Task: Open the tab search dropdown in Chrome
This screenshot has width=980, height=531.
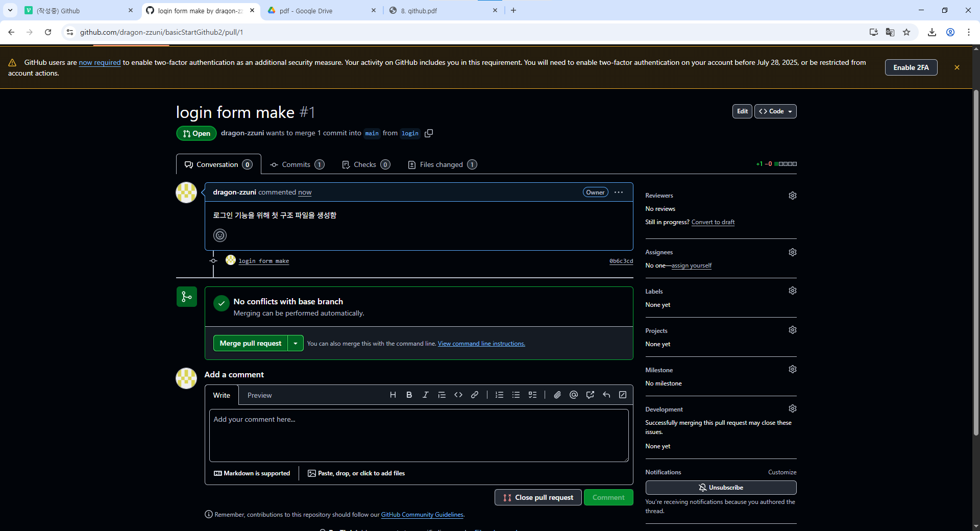Action: click(10, 10)
